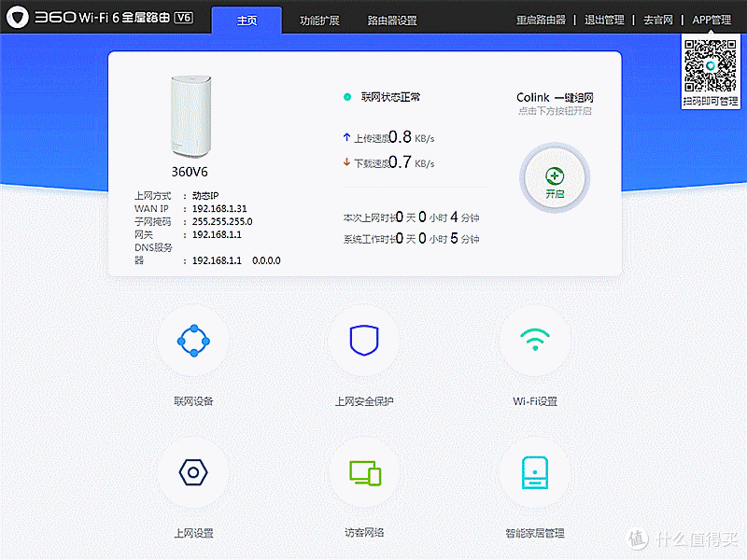Click the green online status dot
Screen dimensions: 747x560
point(347,97)
